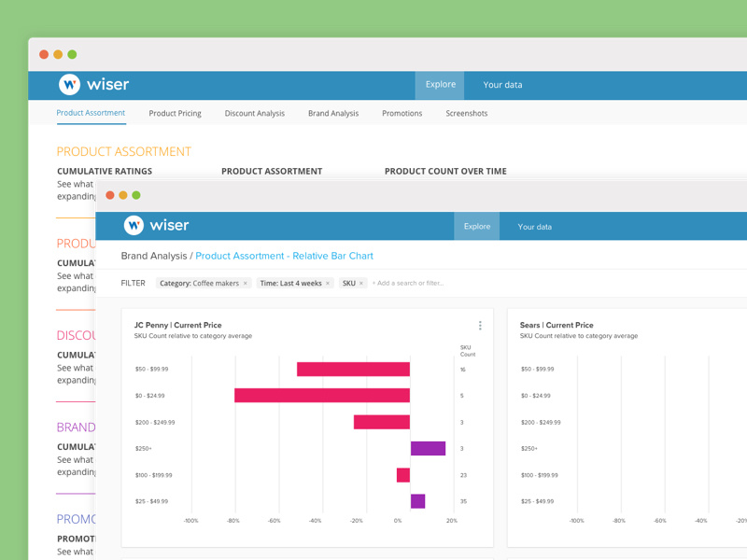747x560 pixels.
Task: Click the Wiser logo in the background window
Action: coord(93,84)
